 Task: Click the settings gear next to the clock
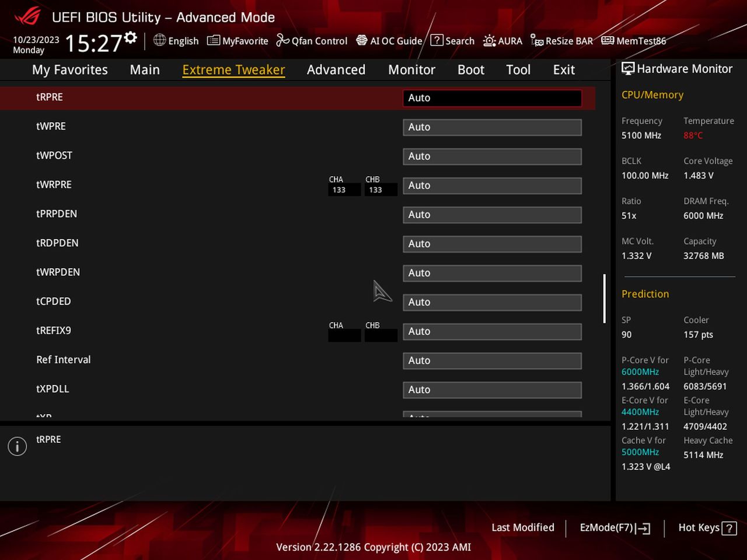[x=131, y=38]
